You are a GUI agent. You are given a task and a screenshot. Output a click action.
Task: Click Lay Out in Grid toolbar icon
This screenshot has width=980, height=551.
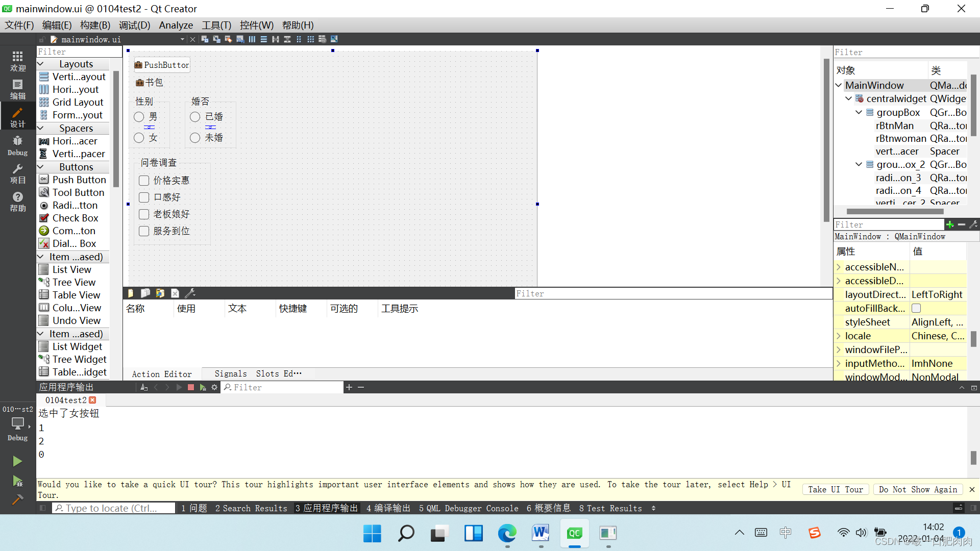tap(310, 39)
